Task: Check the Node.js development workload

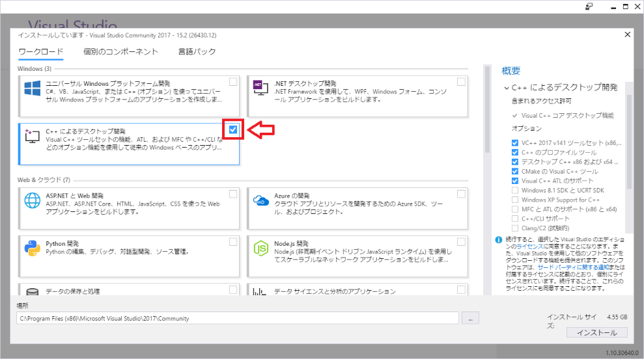Action: 461,242
